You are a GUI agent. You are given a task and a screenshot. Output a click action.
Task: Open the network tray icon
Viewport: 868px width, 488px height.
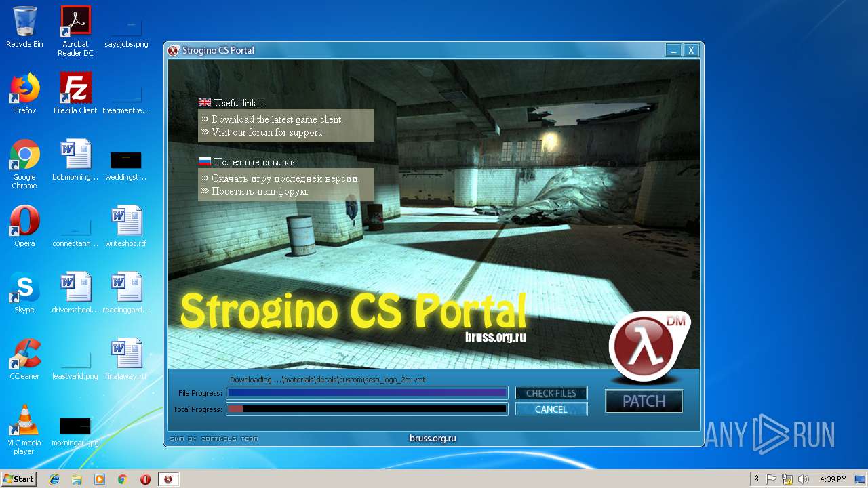point(787,479)
